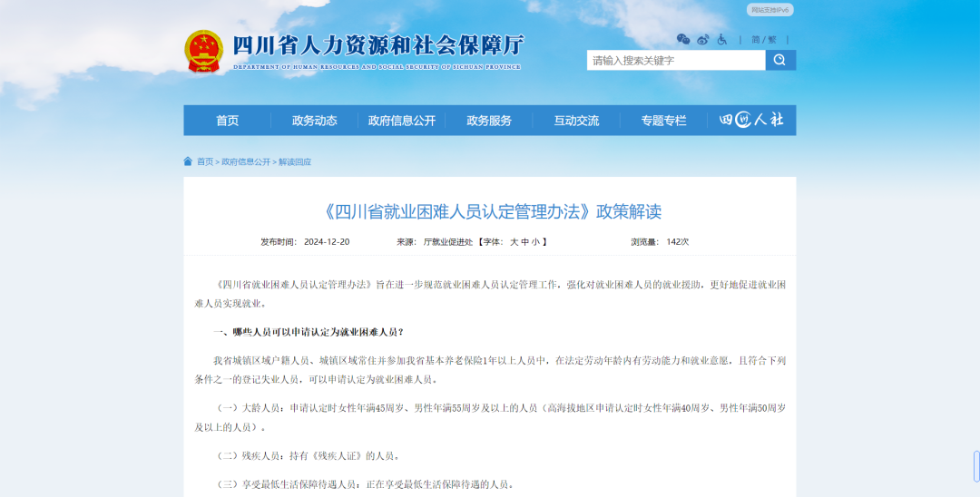This screenshot has width=980, height=497.
Task: Click 首页 in the breadcrumb
Action: coord(205,161)
